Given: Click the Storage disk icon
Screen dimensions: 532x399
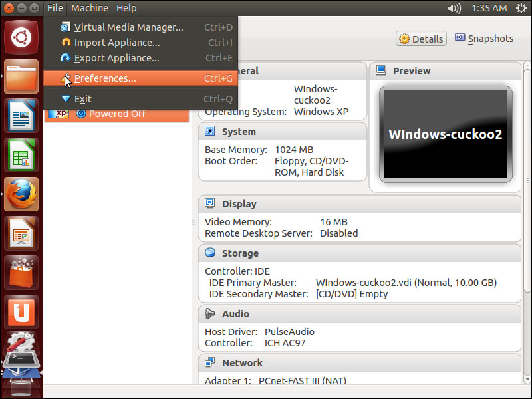Looking at the screenshot, I should 210,253.
